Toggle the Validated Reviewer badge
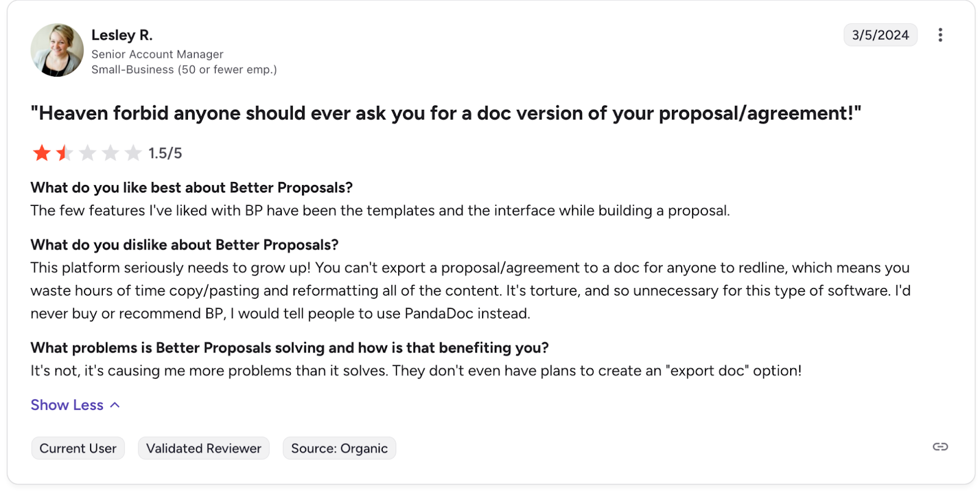Viewport: 980px width, 491px height. coord(203,447)
